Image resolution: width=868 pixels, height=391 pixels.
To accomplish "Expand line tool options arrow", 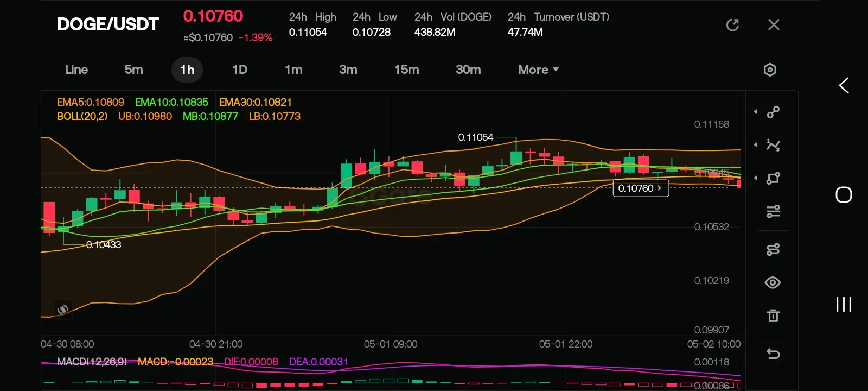I will click(x=756, y=112).
